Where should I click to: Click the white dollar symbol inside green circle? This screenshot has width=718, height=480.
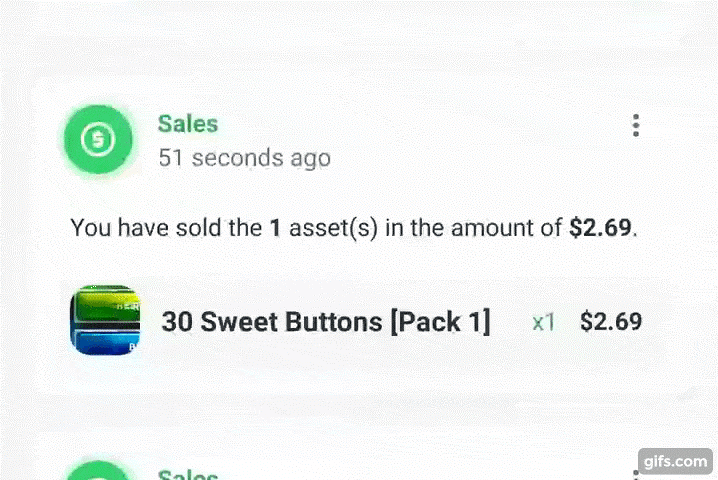[98, 139]
